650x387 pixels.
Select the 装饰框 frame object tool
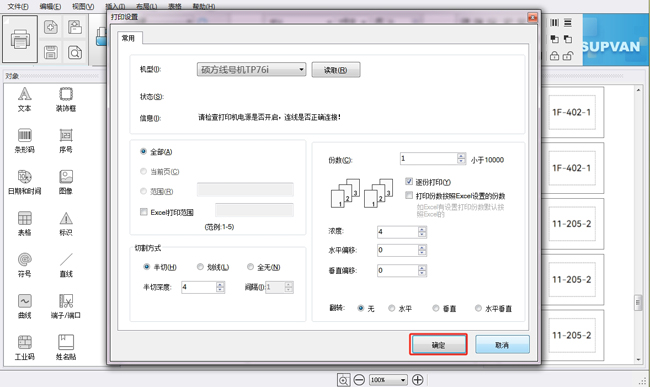(x=66, y=100)
